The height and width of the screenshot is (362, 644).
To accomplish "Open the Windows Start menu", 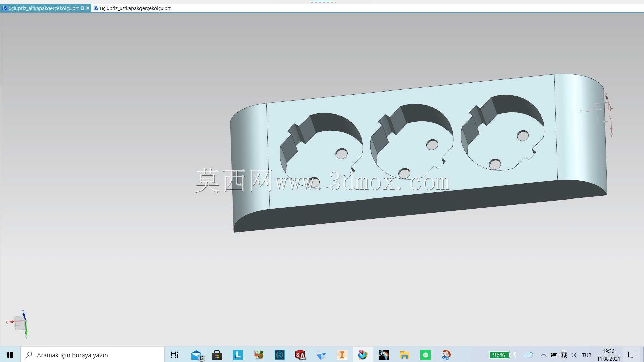I will (x=10, y=355).
